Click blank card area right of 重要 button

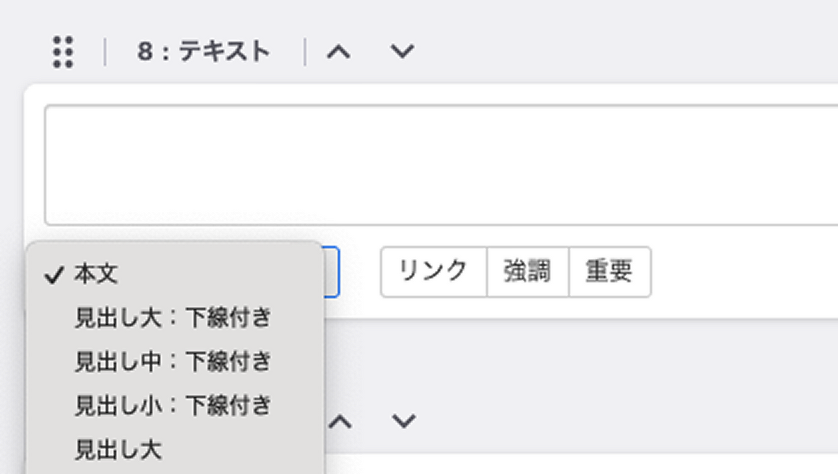pos(744,271)
